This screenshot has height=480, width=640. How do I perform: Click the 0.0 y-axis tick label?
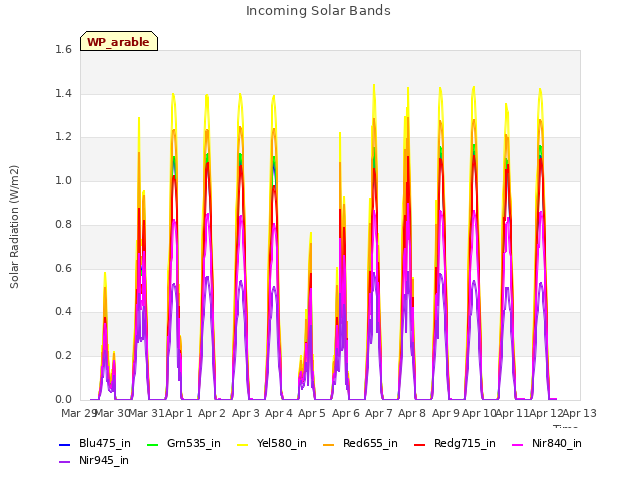(63, 400)
